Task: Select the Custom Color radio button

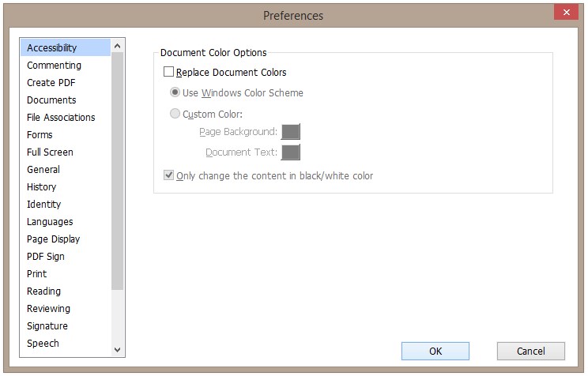Action: click(175, 113)
